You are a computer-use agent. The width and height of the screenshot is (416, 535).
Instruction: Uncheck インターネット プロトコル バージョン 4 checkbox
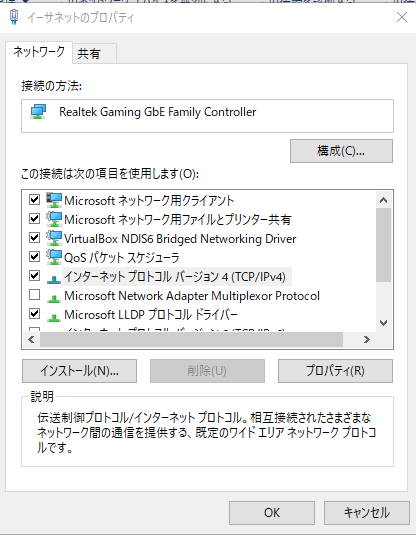tap(34, 275)
